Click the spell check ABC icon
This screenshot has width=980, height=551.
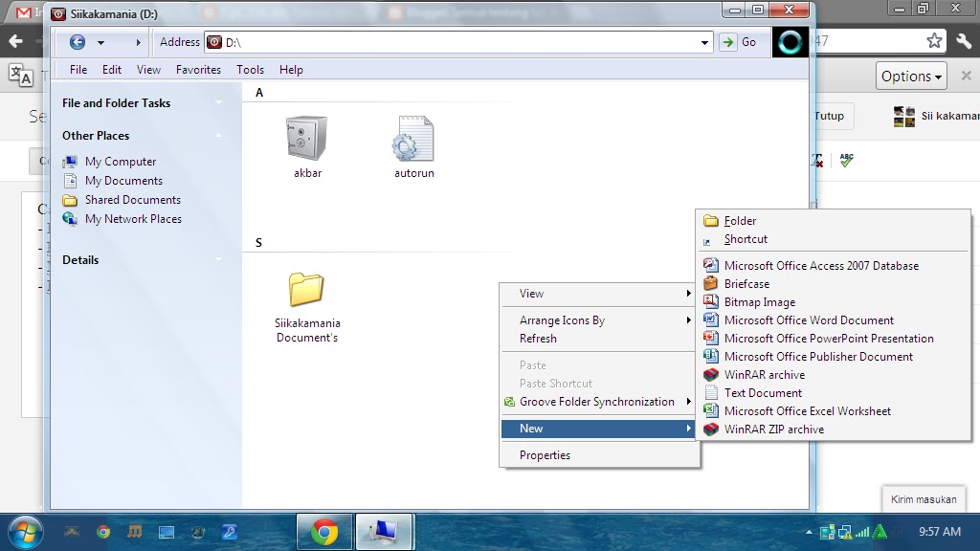(x=846, y=160)
